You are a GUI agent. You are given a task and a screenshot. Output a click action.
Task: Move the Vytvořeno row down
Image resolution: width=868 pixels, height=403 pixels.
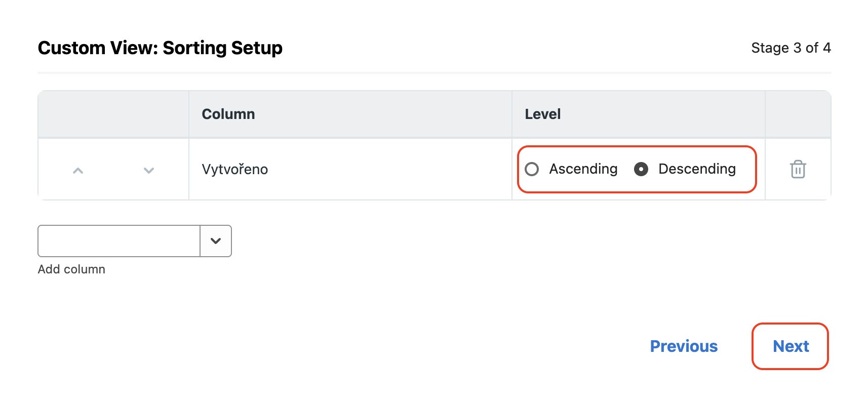point(148,171)
